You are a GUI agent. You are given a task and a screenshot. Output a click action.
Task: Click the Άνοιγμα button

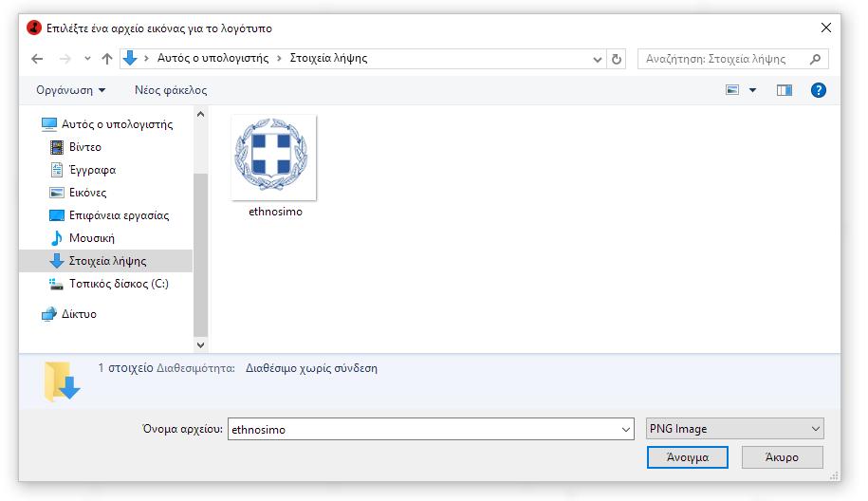click(688, 457)
